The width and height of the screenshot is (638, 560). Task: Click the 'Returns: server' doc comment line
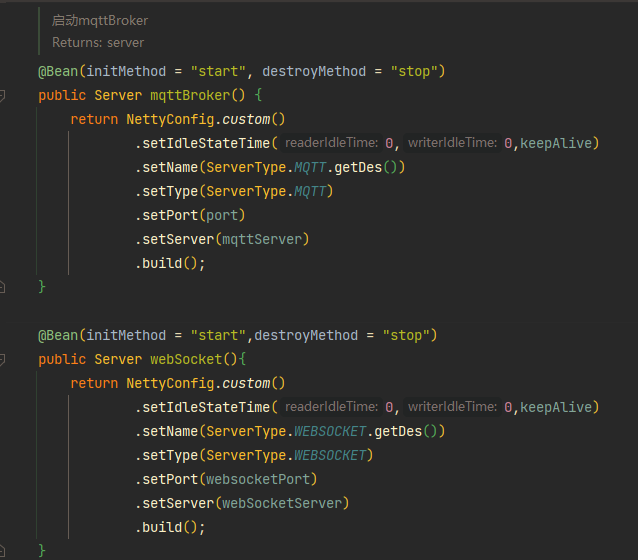tap(98, 42)
